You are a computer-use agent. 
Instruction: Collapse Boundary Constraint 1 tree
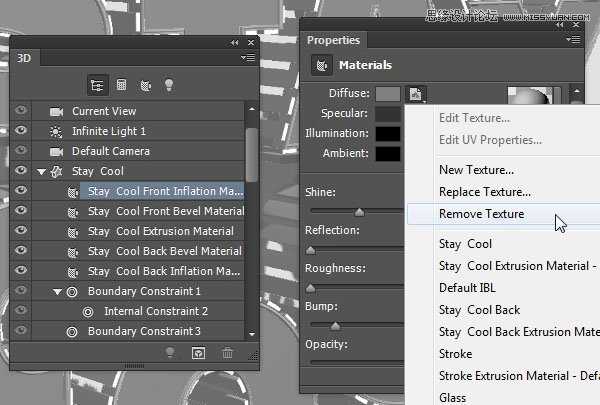(x=57, y=291)
